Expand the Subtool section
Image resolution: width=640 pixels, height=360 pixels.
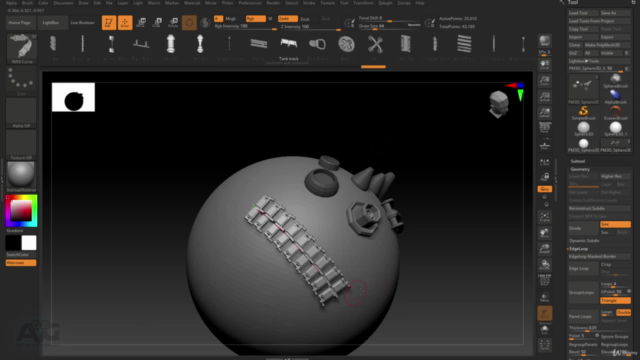(578, 161)
